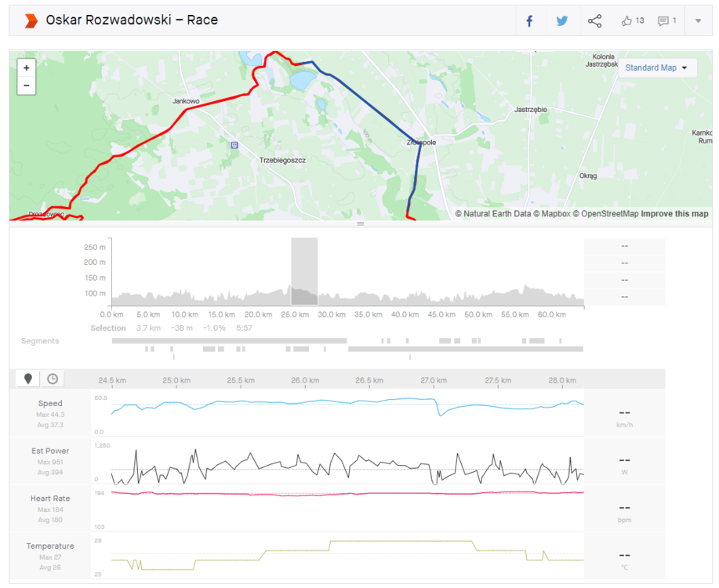The width and height of the screenshot is (719, 588).
Task: Switch chart axis to time clock
Action: pos(52,379)
